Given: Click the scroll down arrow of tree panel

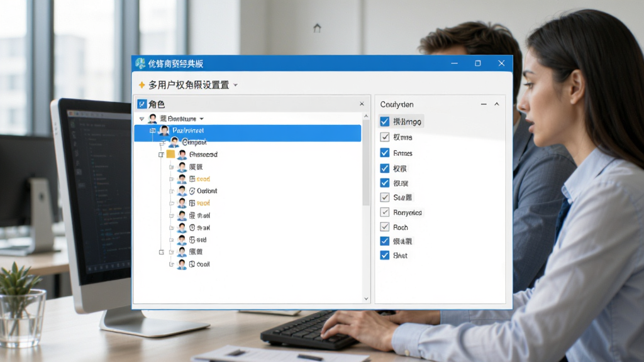Looking at the screenshot, I should point(366,299).
